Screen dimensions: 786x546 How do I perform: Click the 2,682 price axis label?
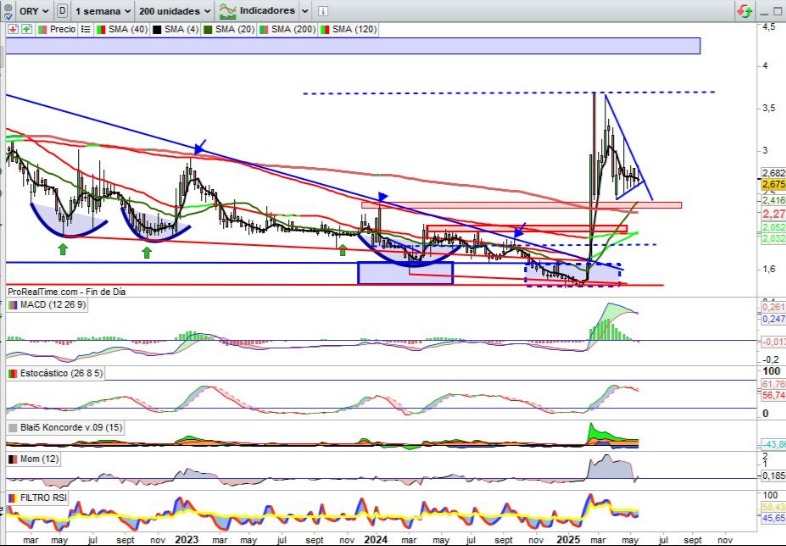(773, 173)
